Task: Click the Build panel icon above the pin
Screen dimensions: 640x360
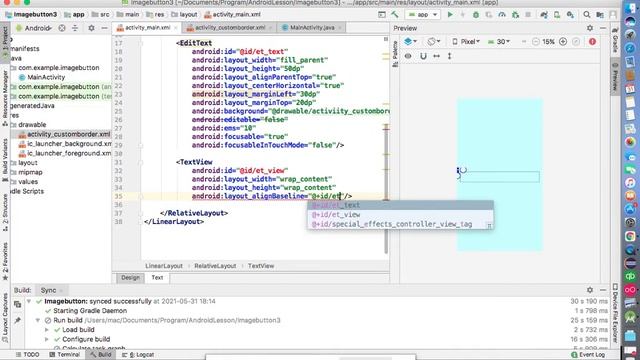Action: 17,304
